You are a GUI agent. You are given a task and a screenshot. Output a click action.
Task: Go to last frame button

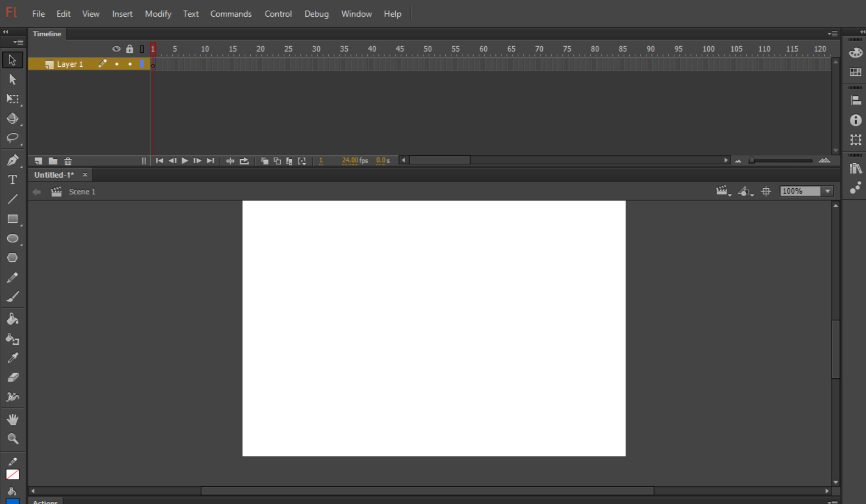tap(210, 161)
